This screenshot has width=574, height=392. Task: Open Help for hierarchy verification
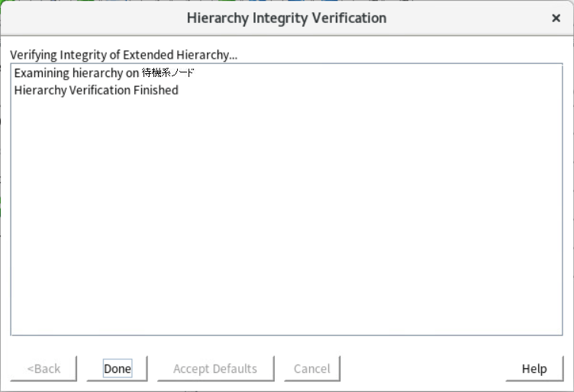[x=534, y=368]
